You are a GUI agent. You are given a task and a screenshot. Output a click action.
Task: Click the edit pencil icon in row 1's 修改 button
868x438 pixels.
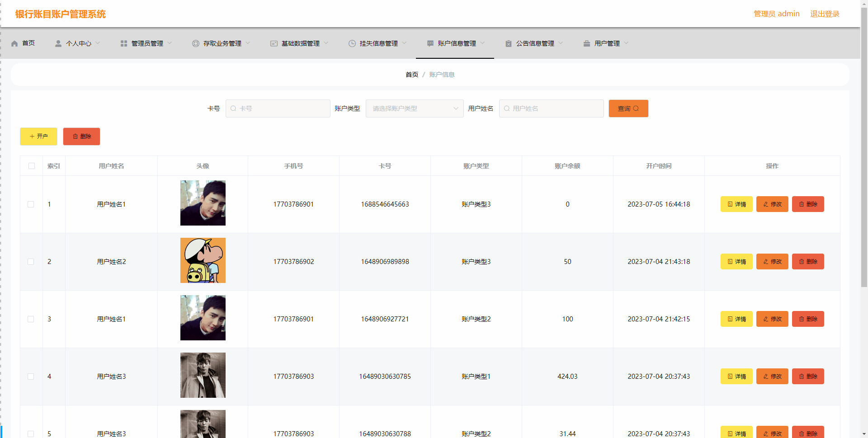(x=766, y=204)
